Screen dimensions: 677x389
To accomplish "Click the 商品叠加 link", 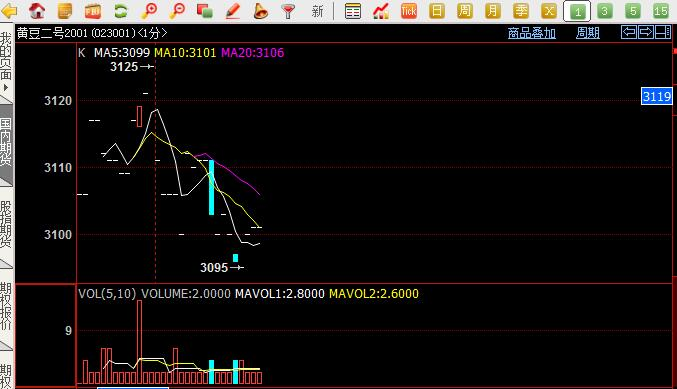I will [531, 33].
